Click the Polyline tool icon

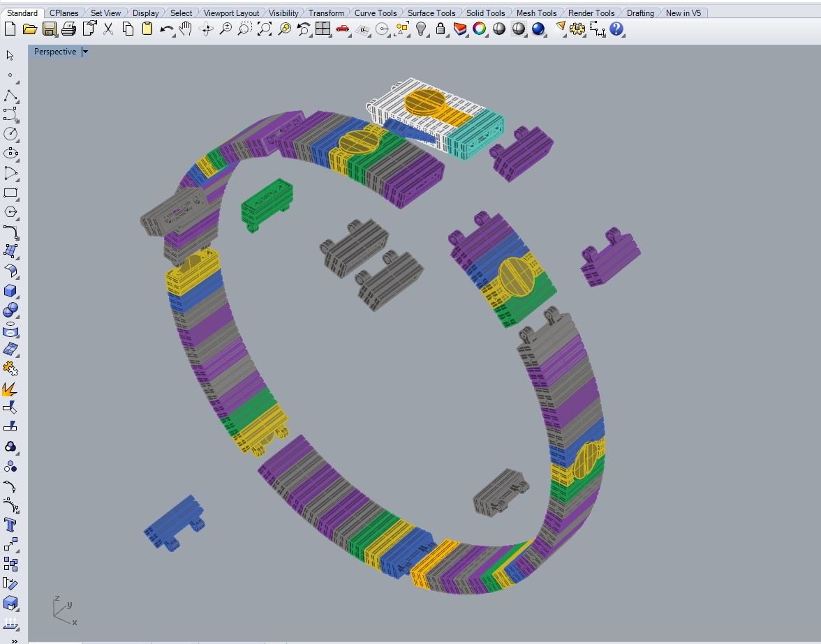(x=10, y=94)
